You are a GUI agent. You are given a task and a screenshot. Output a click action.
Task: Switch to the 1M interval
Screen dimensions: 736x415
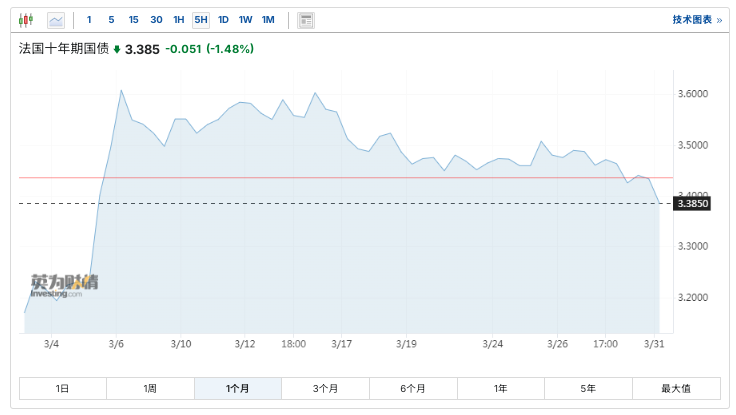click(268, 20)
